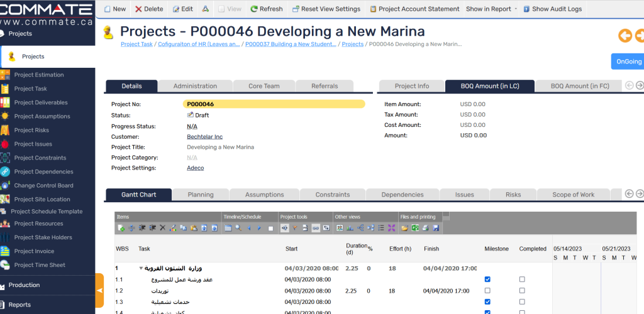
Task: Click the paste icon in Gantt Items group
Action: click(194, 228)
